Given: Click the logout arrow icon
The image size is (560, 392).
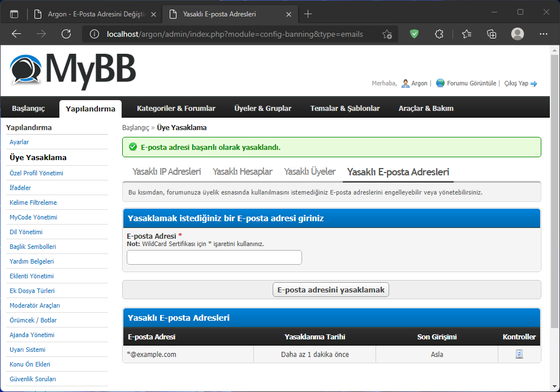Looking at the screenshot, I should (534, 84).
